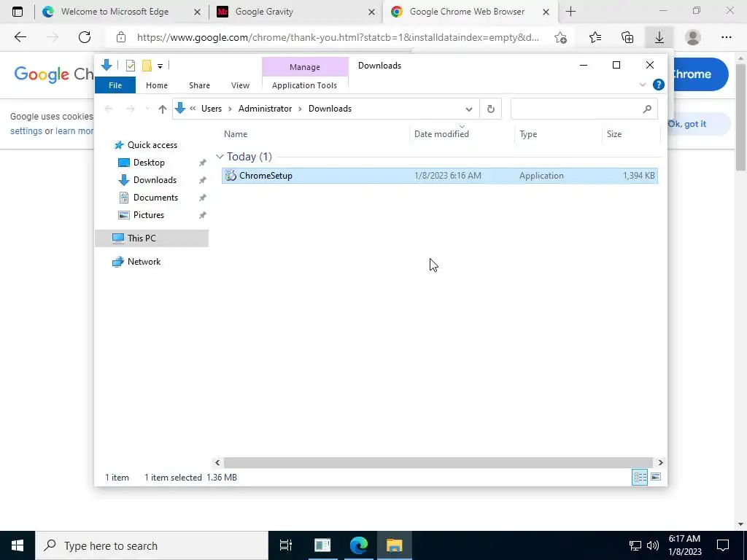Screen dimensions: 747x560
Task: Refresh the Downloads folder view
Action: pyautogui.click(x=491, y=109)
